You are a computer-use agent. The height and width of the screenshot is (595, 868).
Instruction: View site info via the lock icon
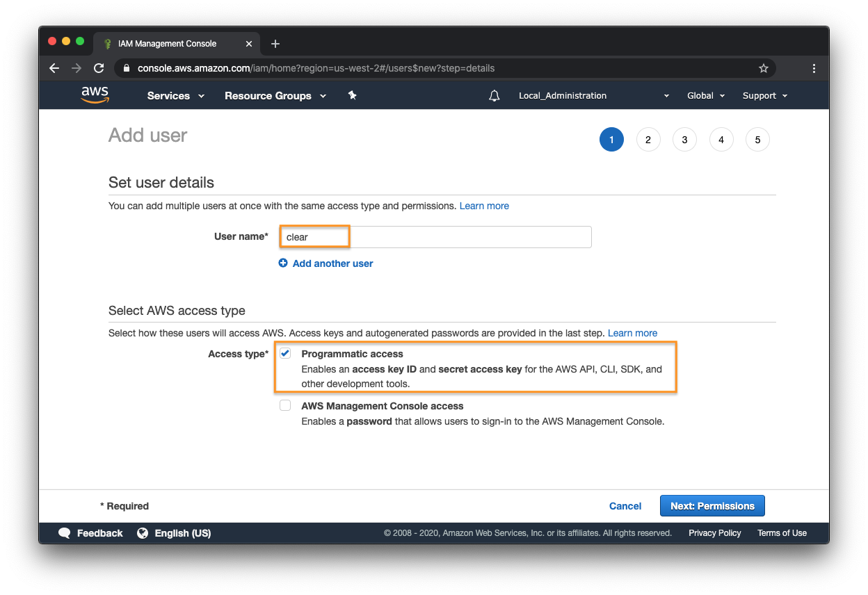(127, 68)
